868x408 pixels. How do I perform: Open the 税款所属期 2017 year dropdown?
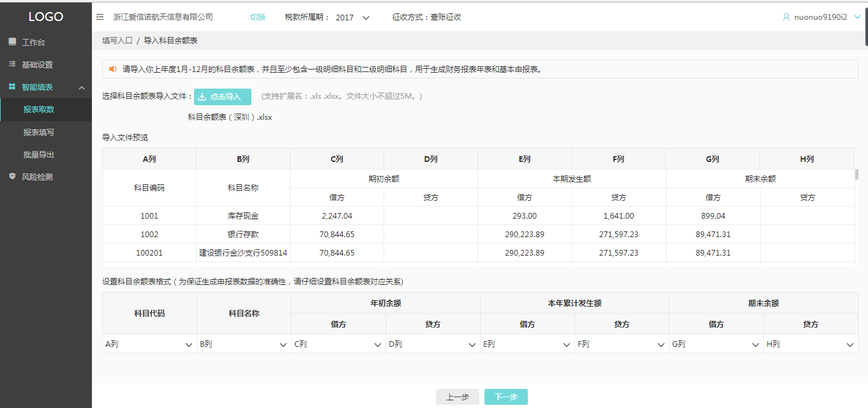click(x=366, y=18)
